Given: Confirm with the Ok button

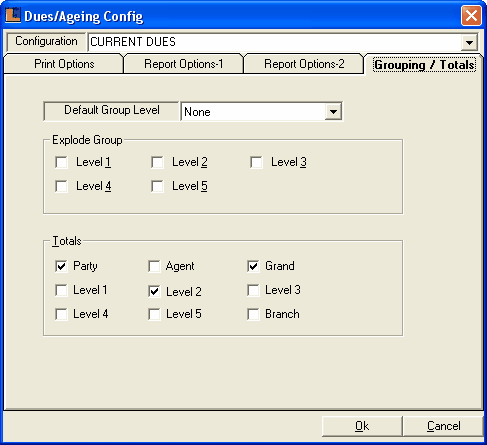Looking at the screenshot, I should coord(362,426).
